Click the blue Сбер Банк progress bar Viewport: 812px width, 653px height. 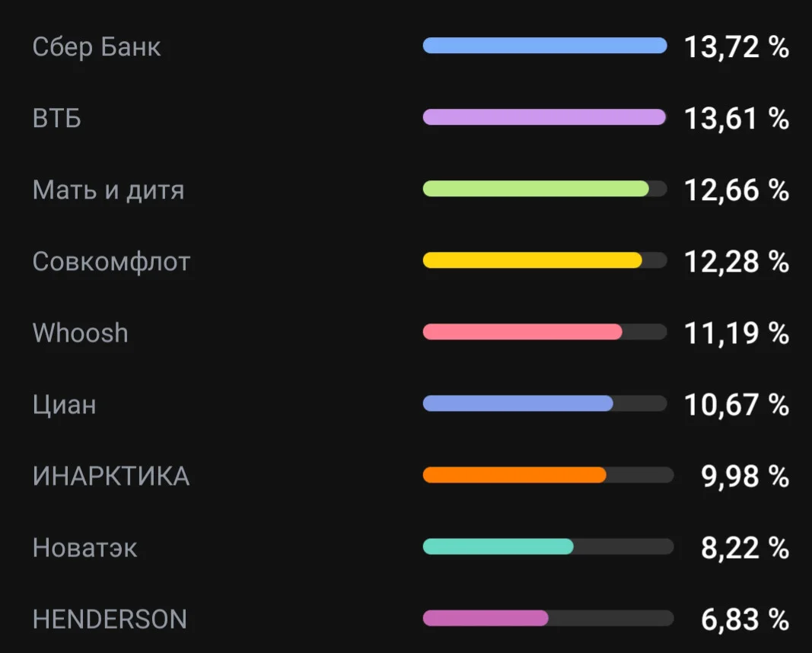coord(545,46)
